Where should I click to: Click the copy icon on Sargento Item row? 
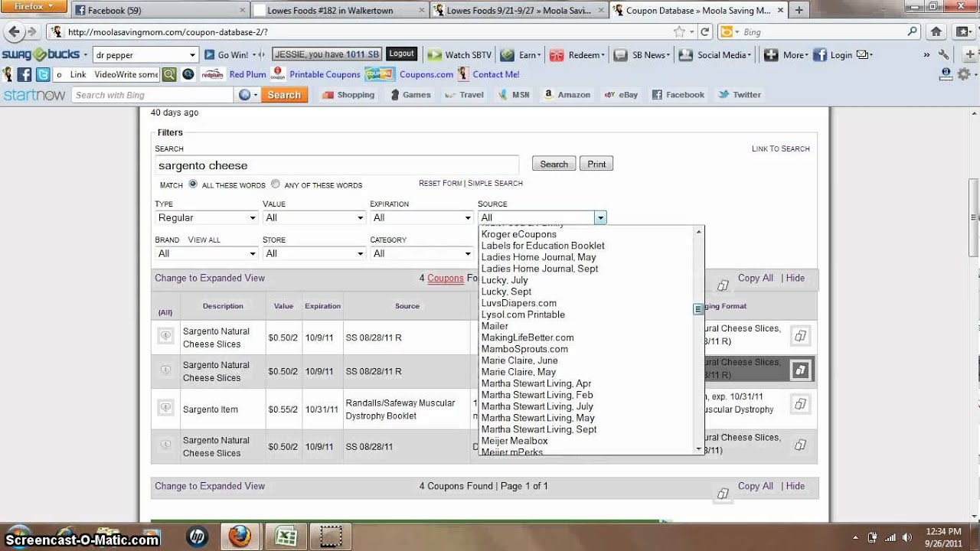click(x=800, y=403)
